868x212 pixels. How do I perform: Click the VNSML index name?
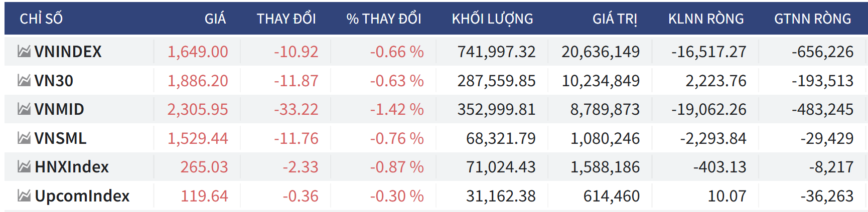60,138
